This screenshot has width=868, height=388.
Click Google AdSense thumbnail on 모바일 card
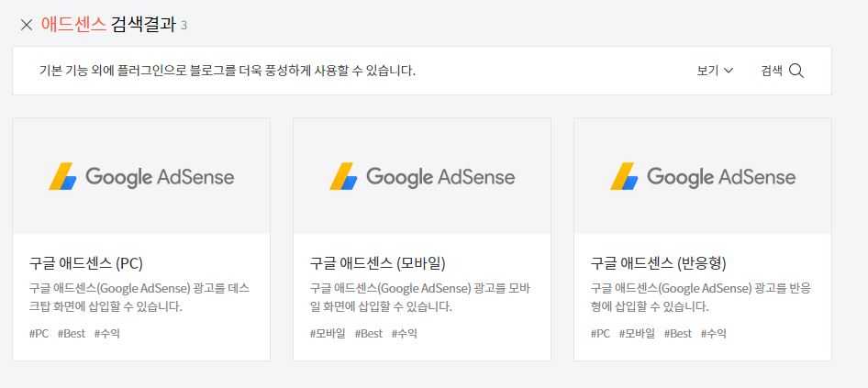click(422, 176)
